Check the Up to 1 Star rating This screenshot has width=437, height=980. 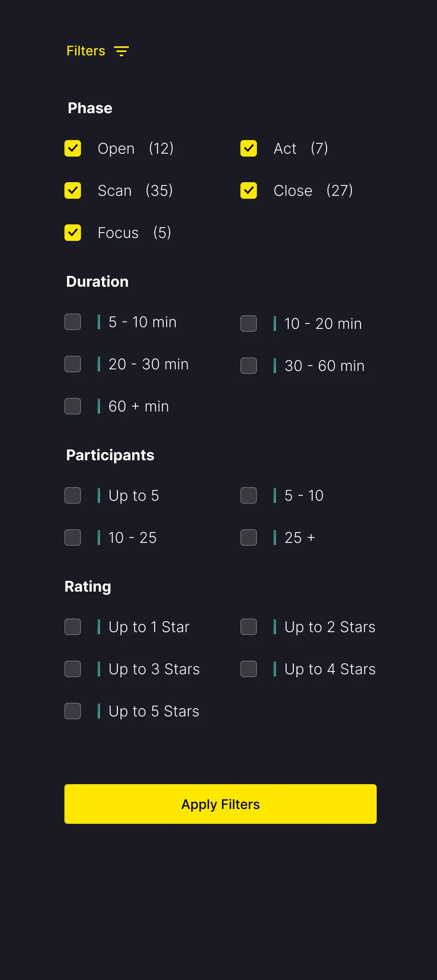coord(73,627)
